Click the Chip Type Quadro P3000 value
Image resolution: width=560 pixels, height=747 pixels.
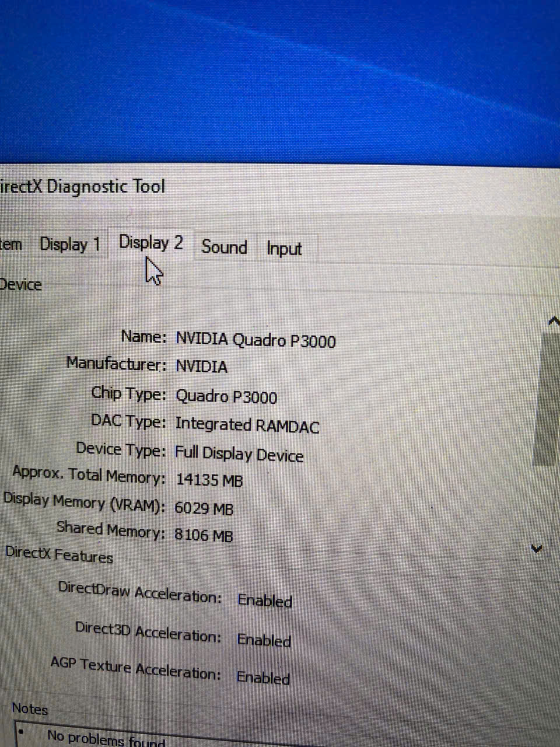point(226,397)
